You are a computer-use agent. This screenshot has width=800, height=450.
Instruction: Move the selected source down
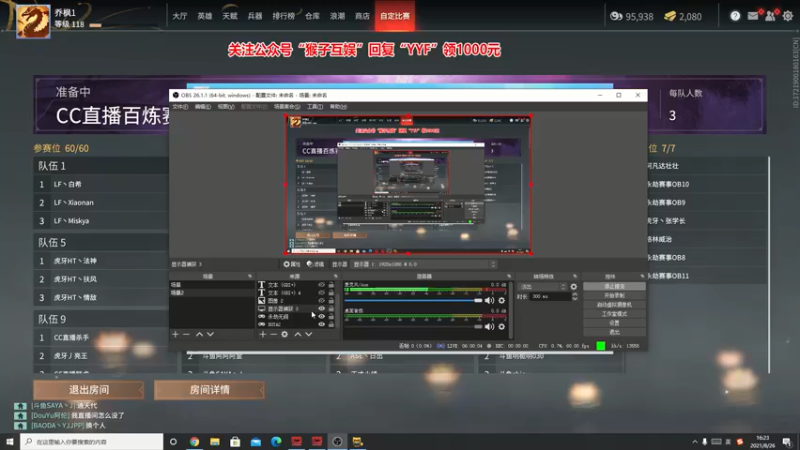[309, 334]
